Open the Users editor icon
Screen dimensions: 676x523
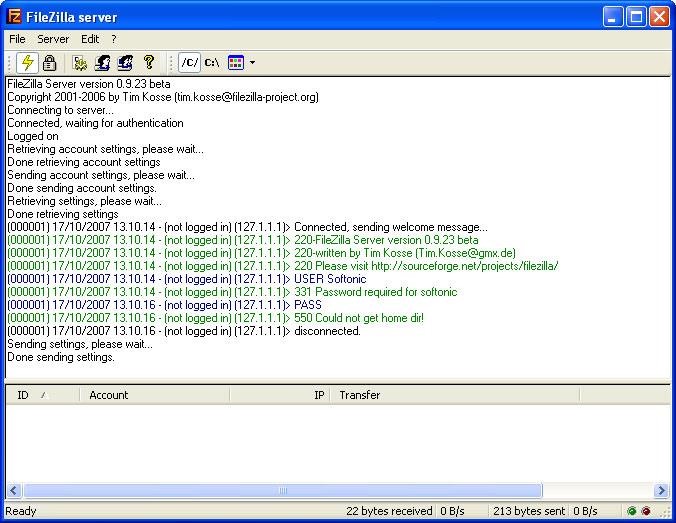pos(102,62)
